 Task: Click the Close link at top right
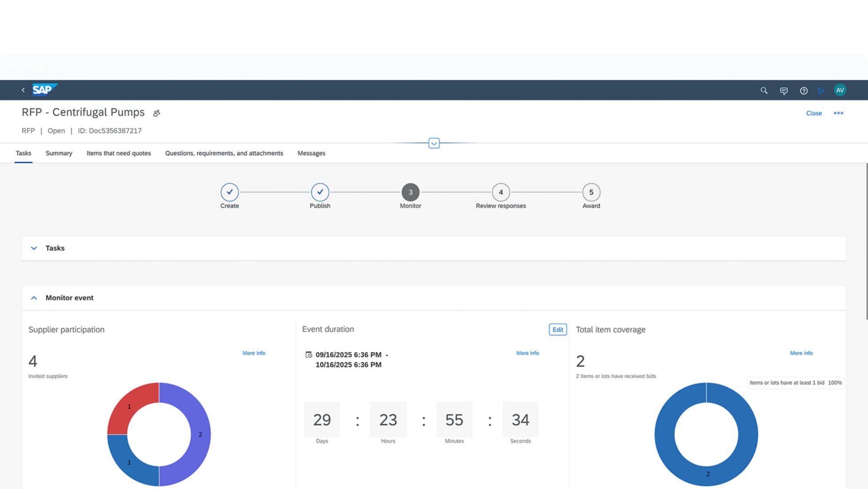[814, 113]
